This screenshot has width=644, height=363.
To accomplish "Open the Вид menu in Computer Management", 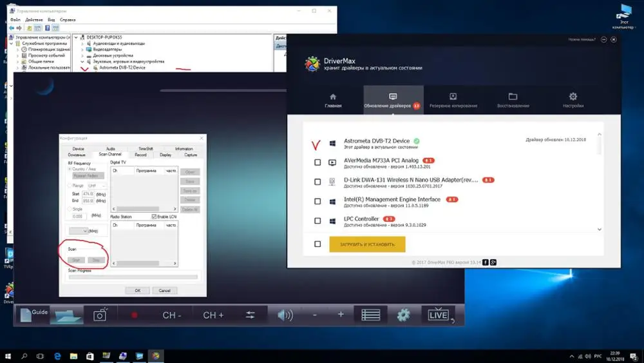I will [51, 20].
